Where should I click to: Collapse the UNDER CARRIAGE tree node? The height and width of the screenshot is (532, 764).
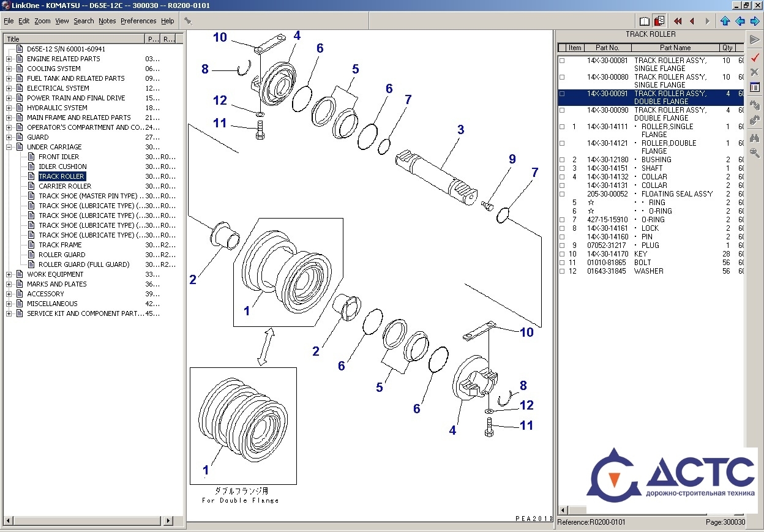tap(9, 147)
